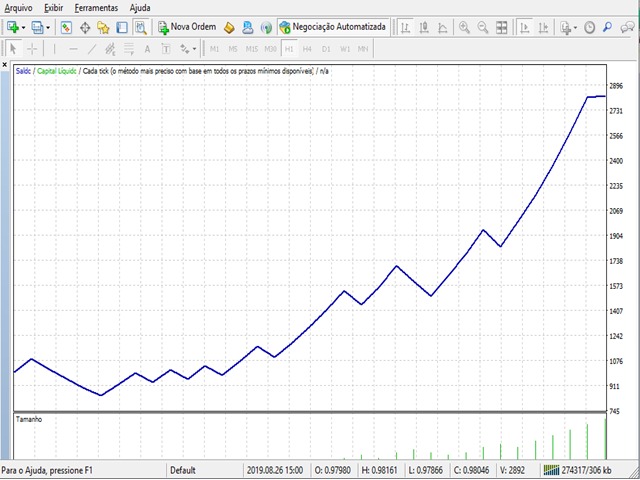Screen dimensions: 640x480
Task: Select the horizontal line tool
Action: (73, 49)
